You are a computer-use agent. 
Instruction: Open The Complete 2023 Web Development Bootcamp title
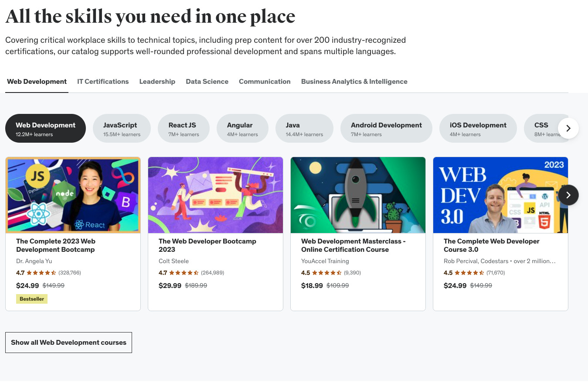pos(56,245)
